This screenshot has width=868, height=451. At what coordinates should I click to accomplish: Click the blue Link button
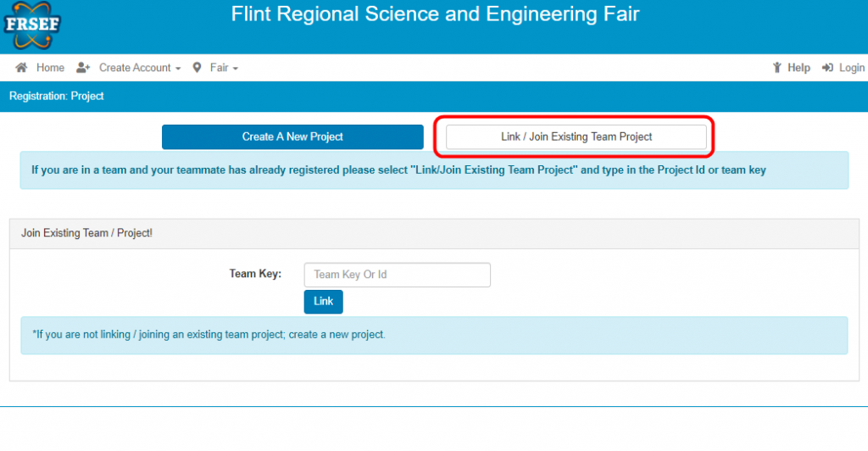pyautogui.click(x=323, y=302)
